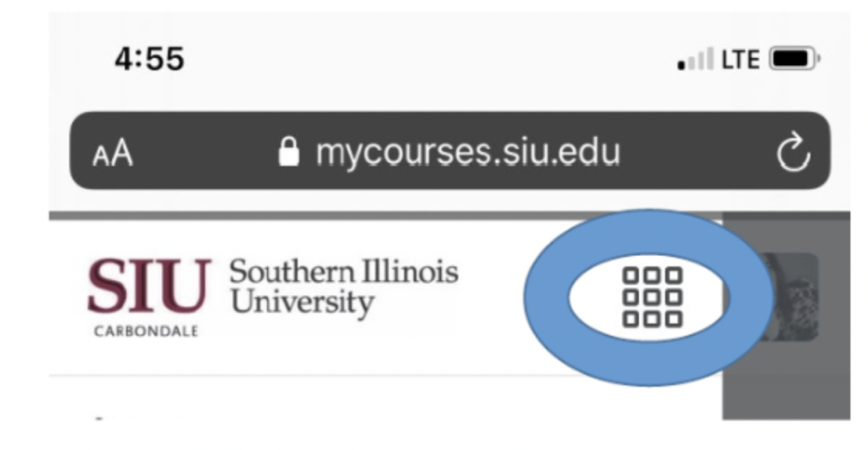
Task: Click the maroon SIU logo letters
Action: click(149, 286)
